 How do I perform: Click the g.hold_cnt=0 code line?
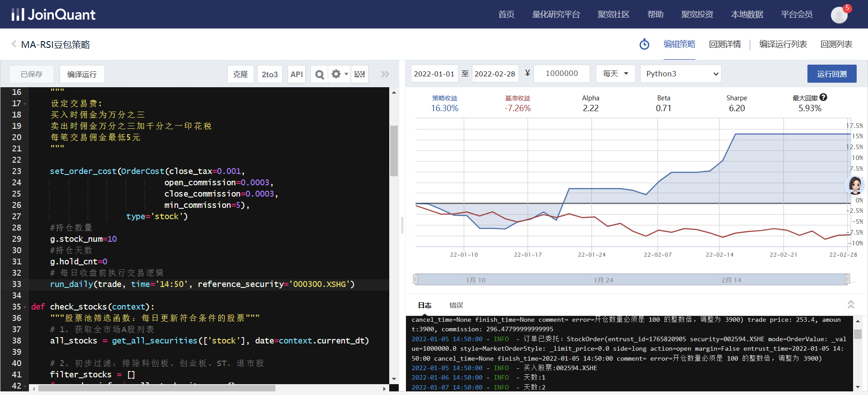pyautogui.click(x=79, y=262)
